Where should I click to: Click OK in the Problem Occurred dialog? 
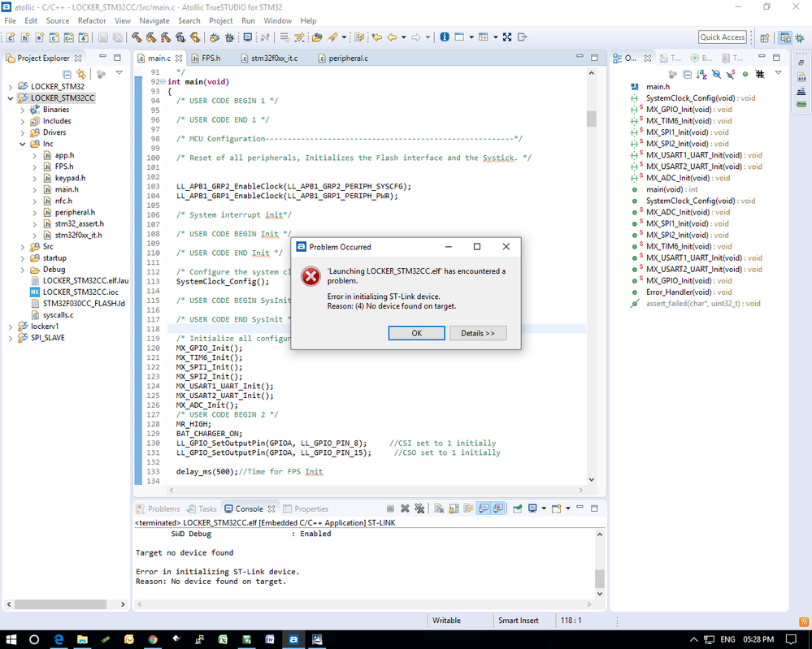coord(416,333)
